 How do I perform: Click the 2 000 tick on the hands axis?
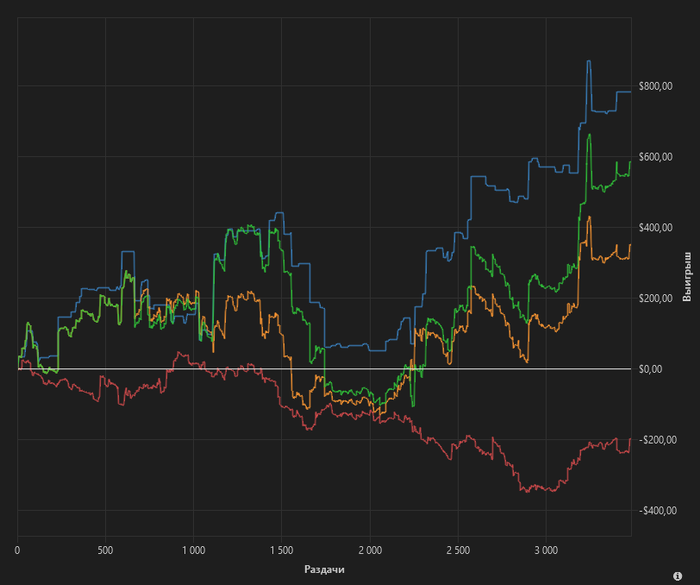[370, 550]
